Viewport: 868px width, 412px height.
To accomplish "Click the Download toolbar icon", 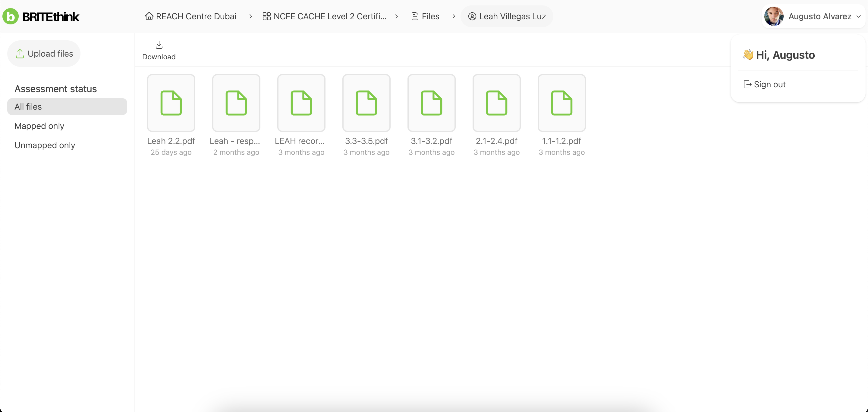I will click(159, 45).
